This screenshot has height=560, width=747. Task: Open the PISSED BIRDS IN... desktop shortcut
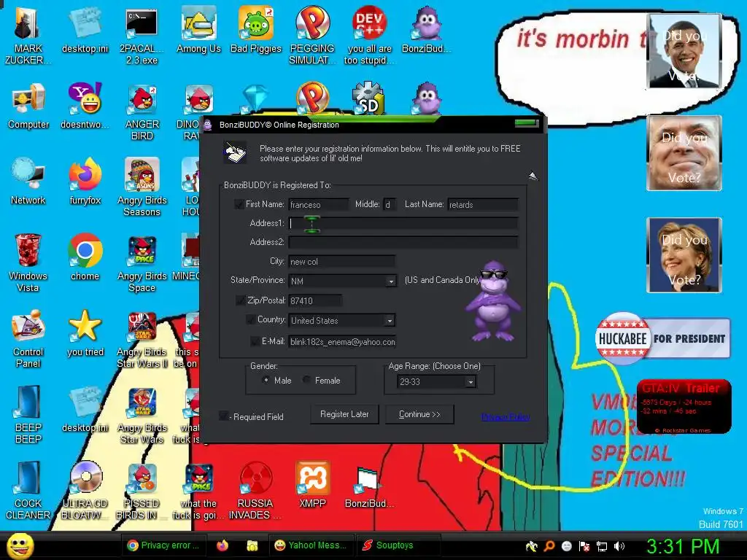tap(142, 491)
